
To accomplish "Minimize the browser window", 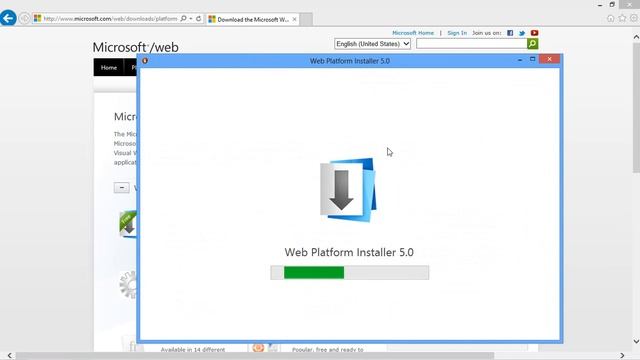I will [600, 5].
